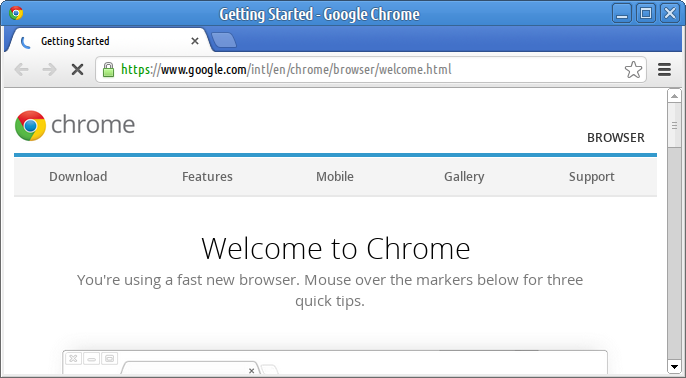Click the Chrome logo in the title bar
686x378 pixels.
click(16, 14)
